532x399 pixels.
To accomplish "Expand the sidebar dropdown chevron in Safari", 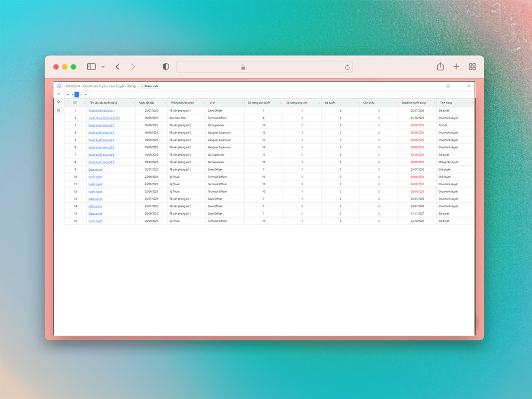I will click(x=103, y=67).
